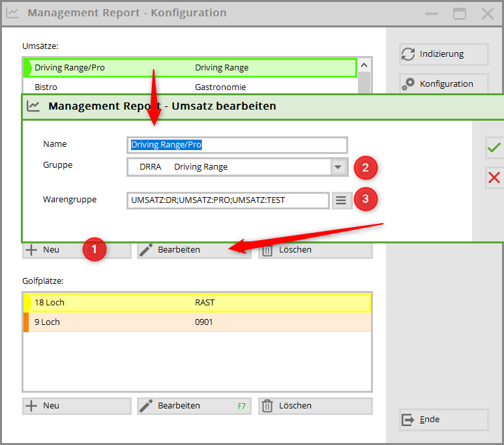Click Löschen button under Umsätze list

[315, 250]
